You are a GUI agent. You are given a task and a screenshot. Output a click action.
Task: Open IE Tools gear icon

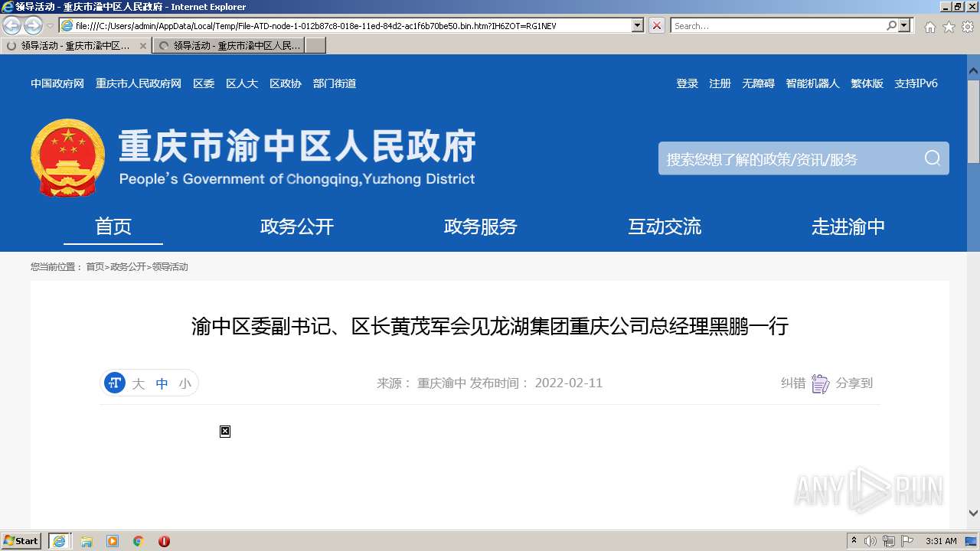tap(968, 27)
